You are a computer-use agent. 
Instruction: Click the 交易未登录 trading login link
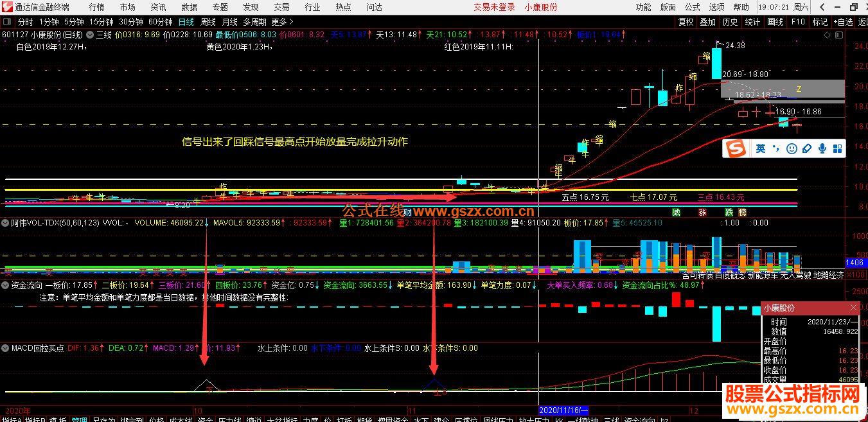pyautogui.click(x=494, y=7)
